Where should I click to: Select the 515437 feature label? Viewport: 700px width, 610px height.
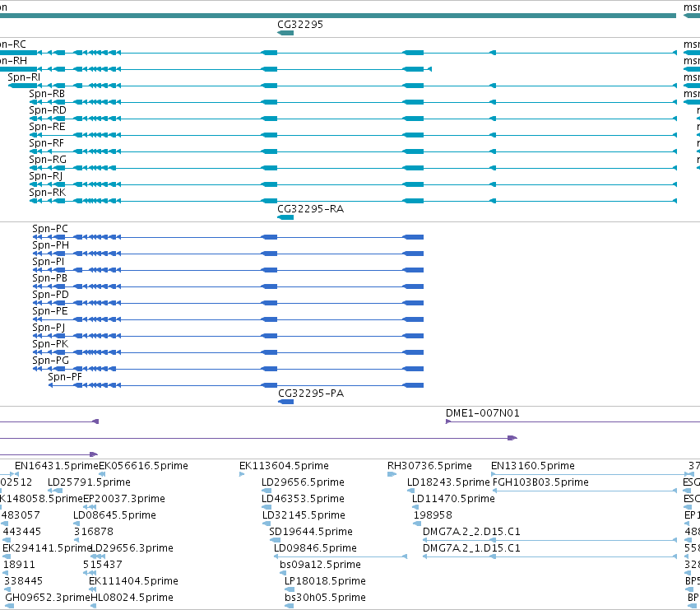tap(103, 565)
